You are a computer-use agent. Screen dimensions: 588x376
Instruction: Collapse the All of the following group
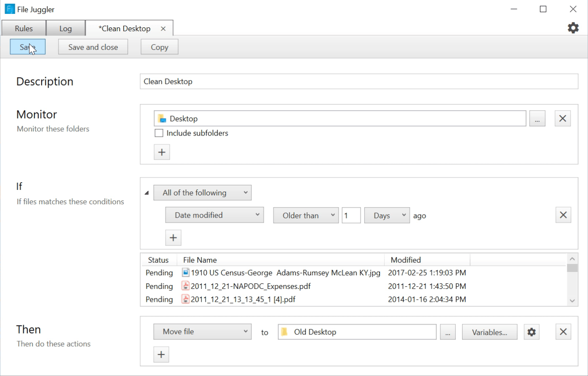click(x=147, y=193)
